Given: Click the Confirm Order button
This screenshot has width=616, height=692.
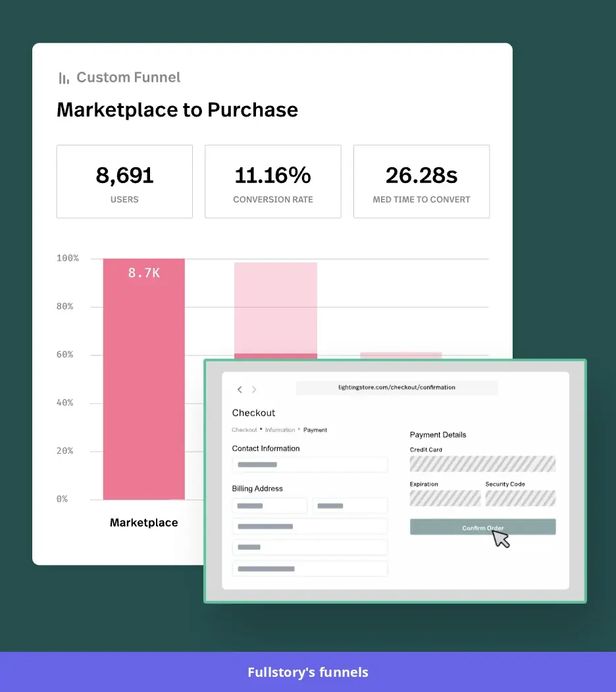Looking at the screenshot, I should click(x=483, y=527).
